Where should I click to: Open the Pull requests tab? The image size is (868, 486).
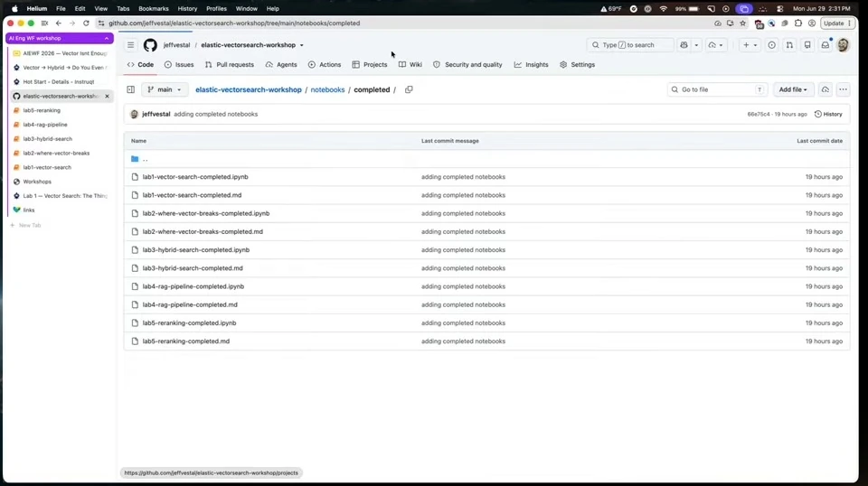coord(229,65)
